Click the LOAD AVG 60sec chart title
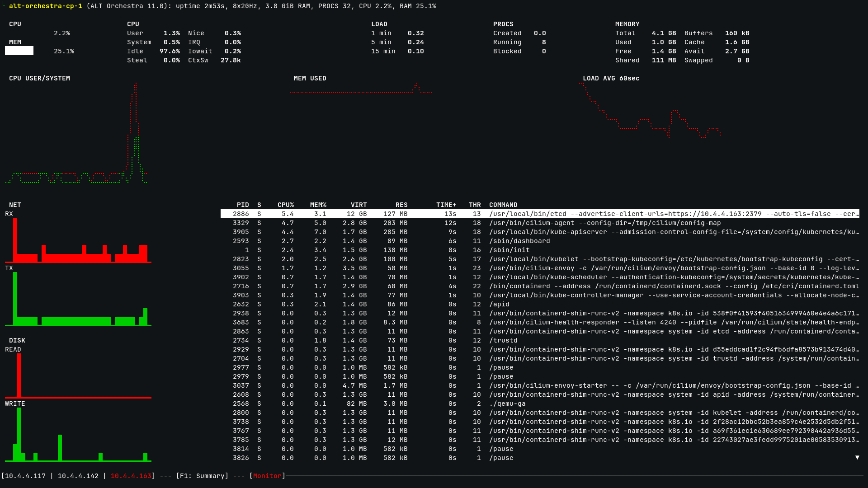The height and width of the screenshot is (488, 868). (x=611, y=78)
